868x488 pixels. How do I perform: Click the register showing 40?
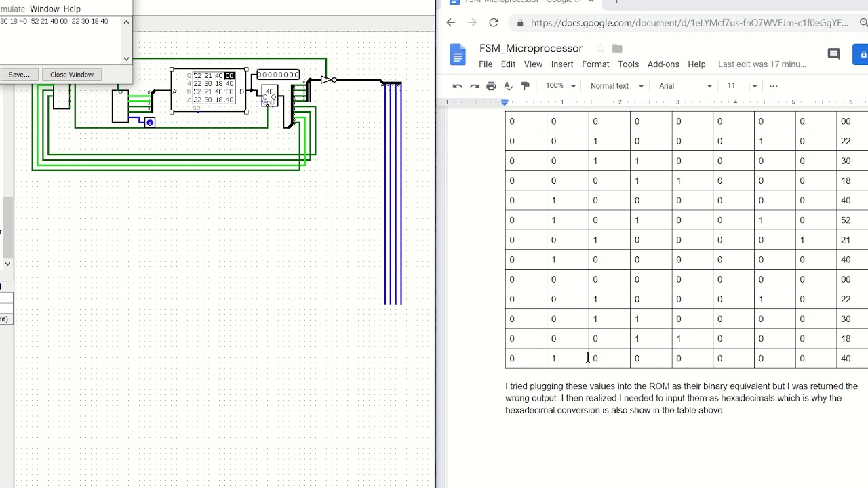tap(270, 96)
